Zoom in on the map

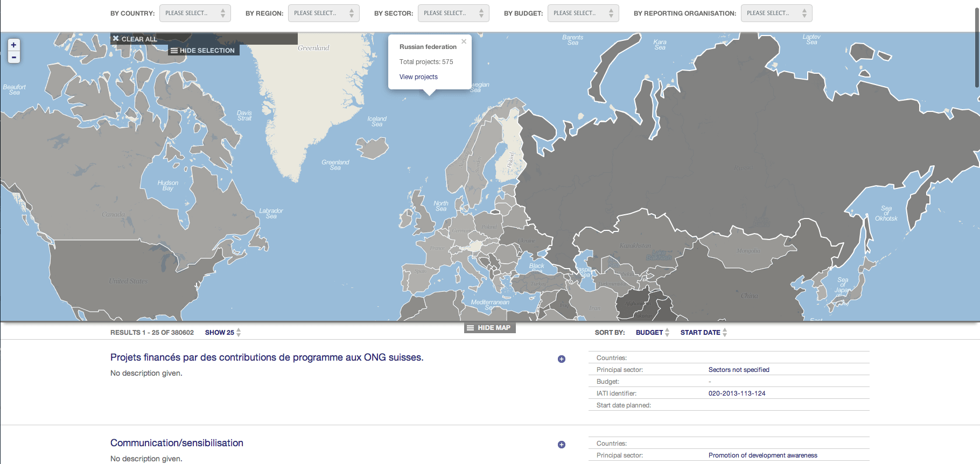coord(13,45)
